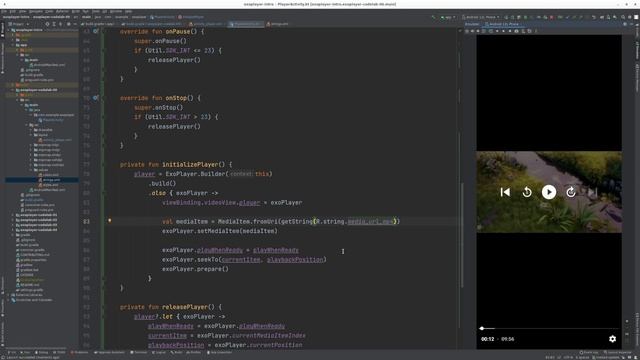Screen dimensions: 640x360
Task: Open the Android 13 Phone device dropdown
Action: click(x=481, y=17)
